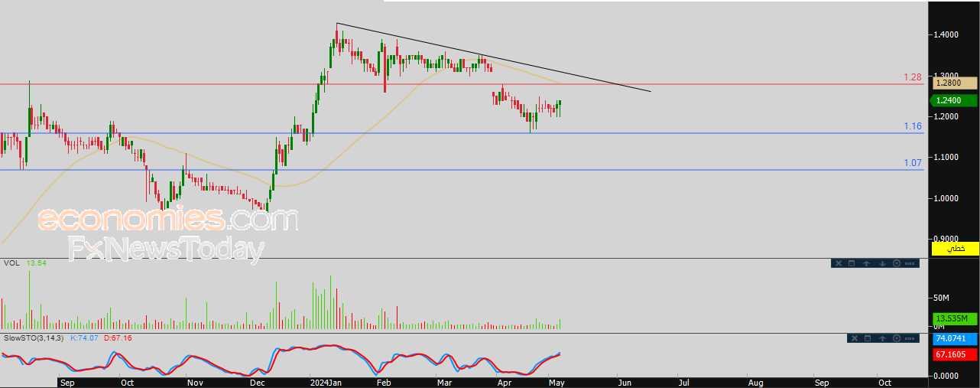Open more options for SlowSTO panel
The height and width of the screenshot is (388, 980).
(910, 338)
